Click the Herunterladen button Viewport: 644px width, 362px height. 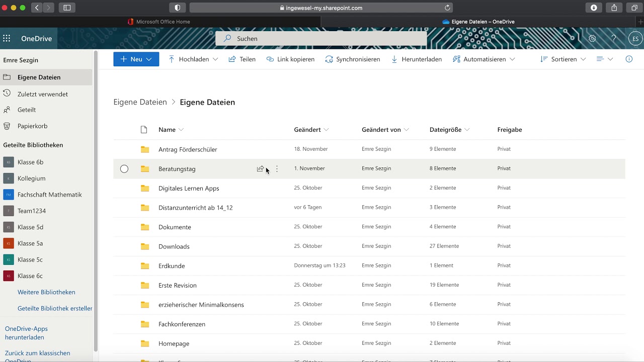(x=416, y=59)
